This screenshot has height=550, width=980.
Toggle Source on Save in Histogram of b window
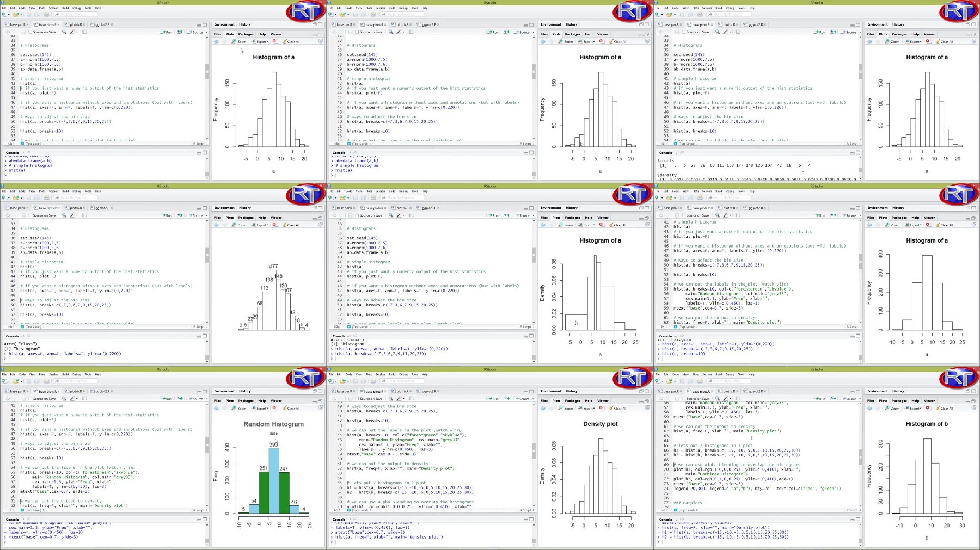pos(684,399)
